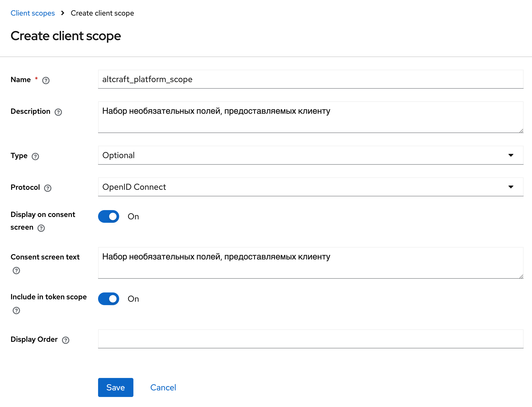532x407 pixels.
Task: Focus the Name input field
Action: pos(311,79)
